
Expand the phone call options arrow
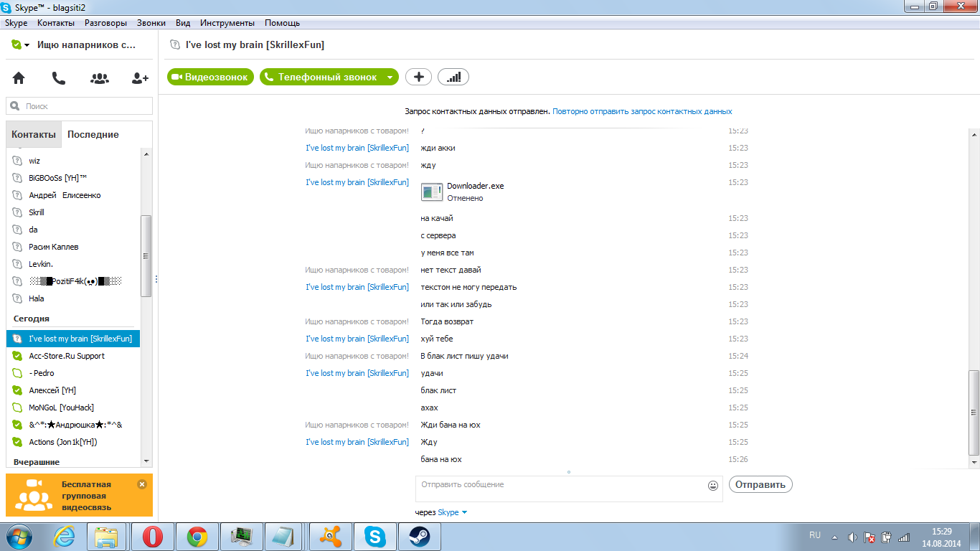(x=390, y=77)
